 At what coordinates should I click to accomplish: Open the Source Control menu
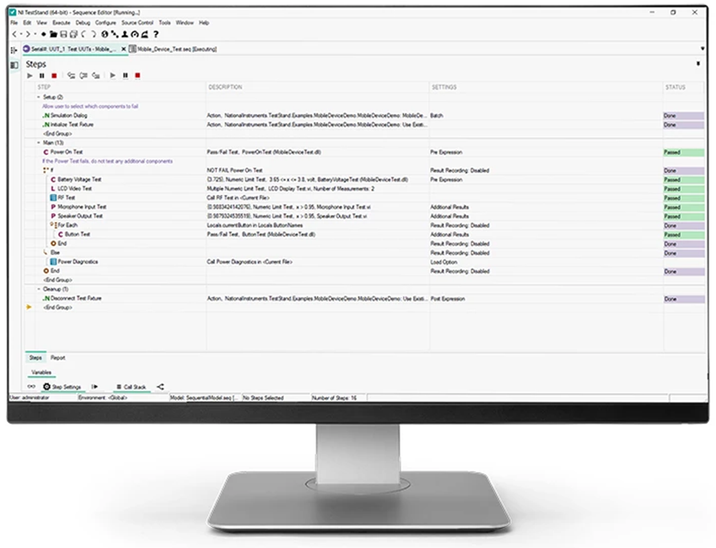pos(137,22)
